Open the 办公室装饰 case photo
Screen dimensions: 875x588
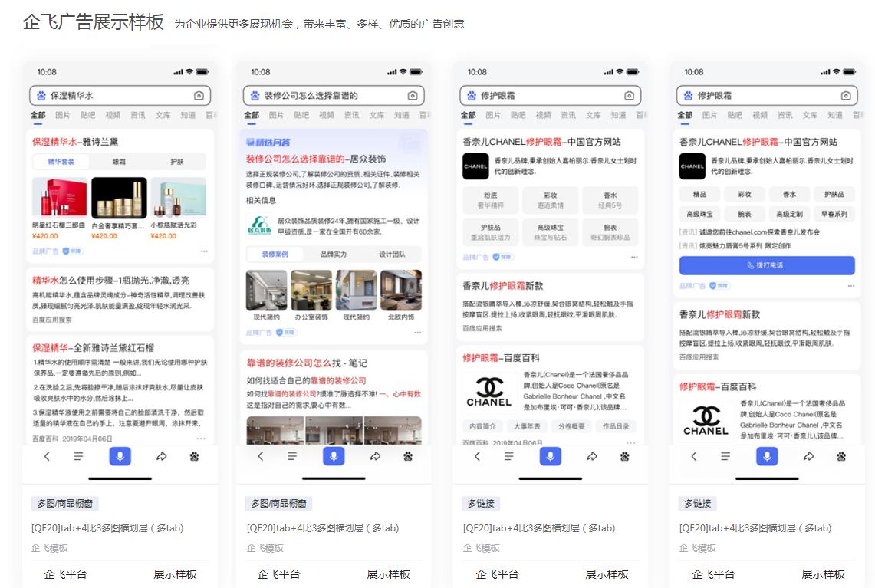[311, 290]
